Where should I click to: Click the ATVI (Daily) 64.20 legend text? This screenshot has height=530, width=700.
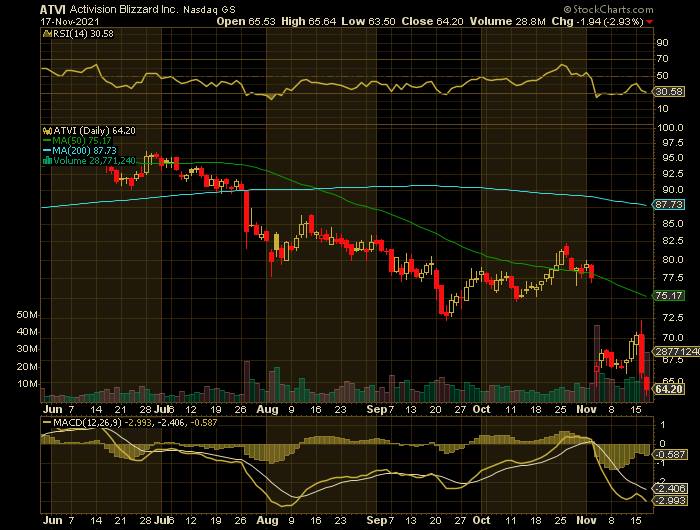94,131
